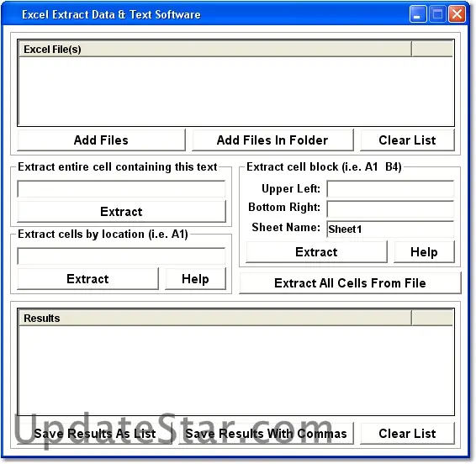Save Results As List

point(95,434)
